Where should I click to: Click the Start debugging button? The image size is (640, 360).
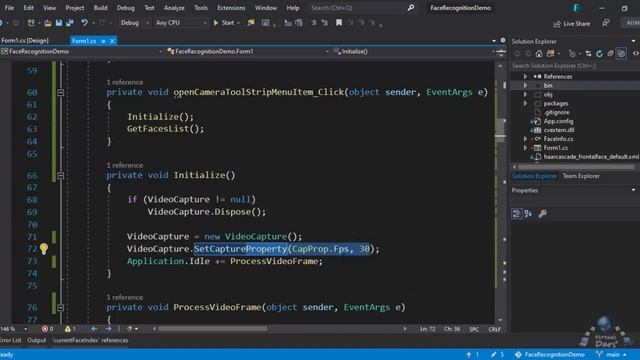point(224,23)
